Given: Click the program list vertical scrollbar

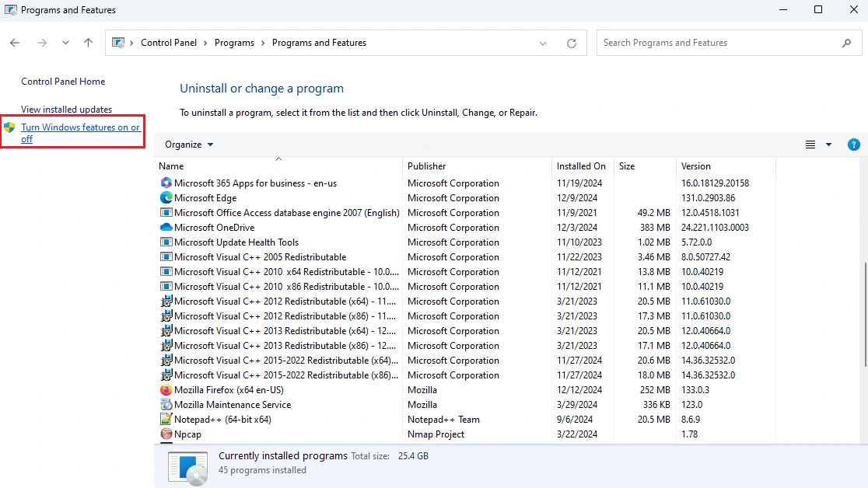Looking at the screenshot, I should tap(865, 315).
